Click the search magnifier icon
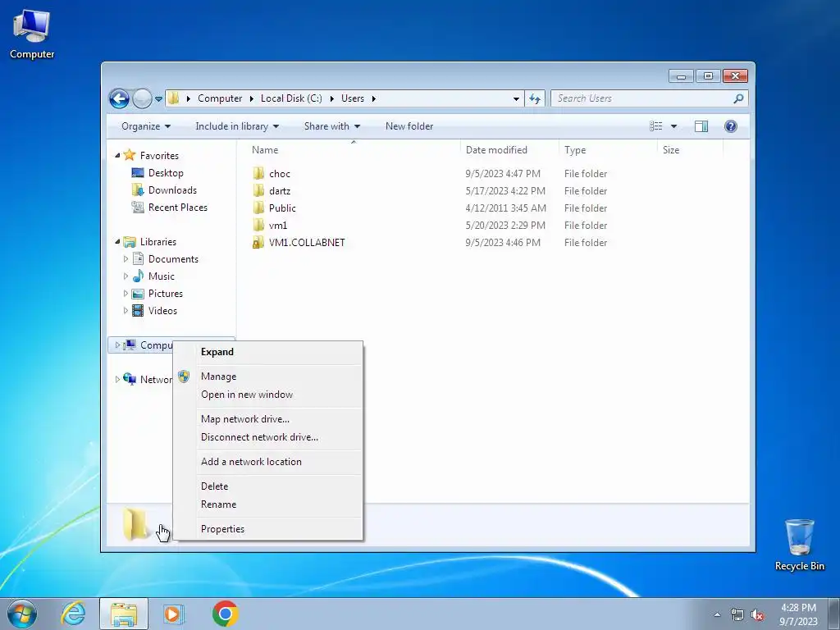The height and width of the screenshot is (630, 840). [x=739, y=98]
